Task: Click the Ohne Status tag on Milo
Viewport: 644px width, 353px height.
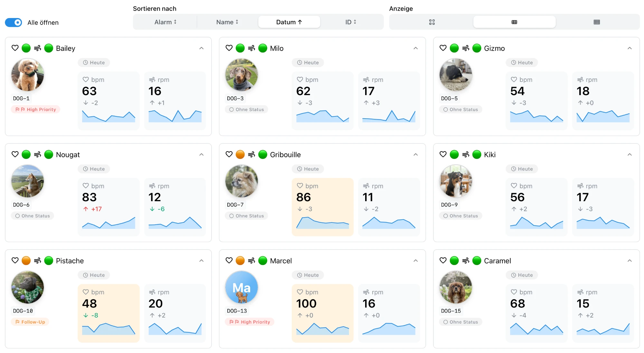Action: [x=247, y=110]
